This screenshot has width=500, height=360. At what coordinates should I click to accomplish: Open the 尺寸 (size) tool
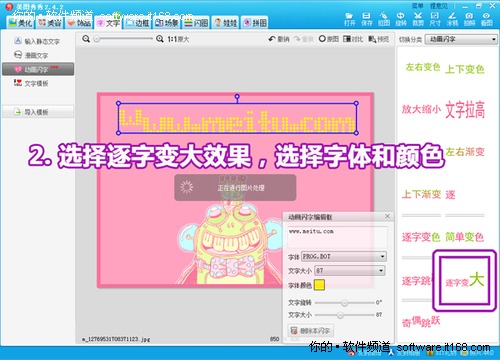[435, 19]
